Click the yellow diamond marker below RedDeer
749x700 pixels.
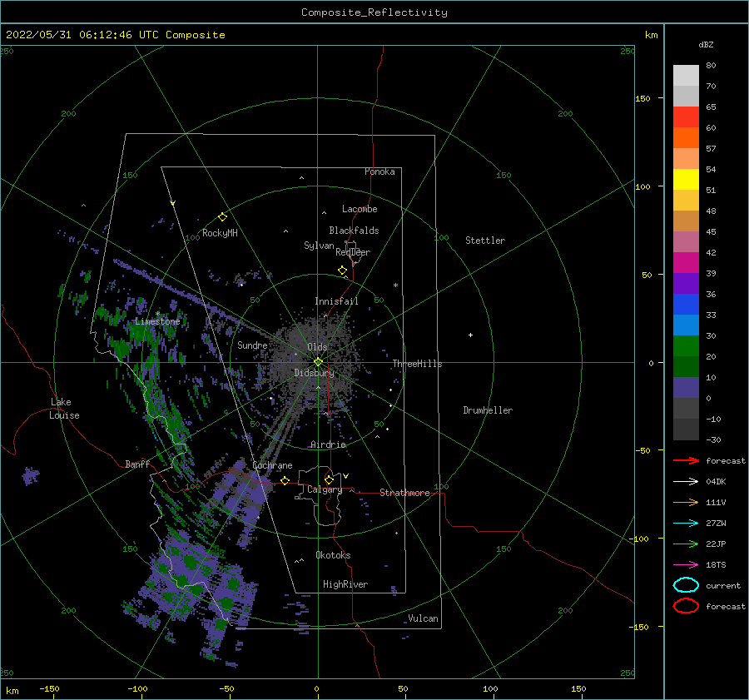(x=342, y=271)
